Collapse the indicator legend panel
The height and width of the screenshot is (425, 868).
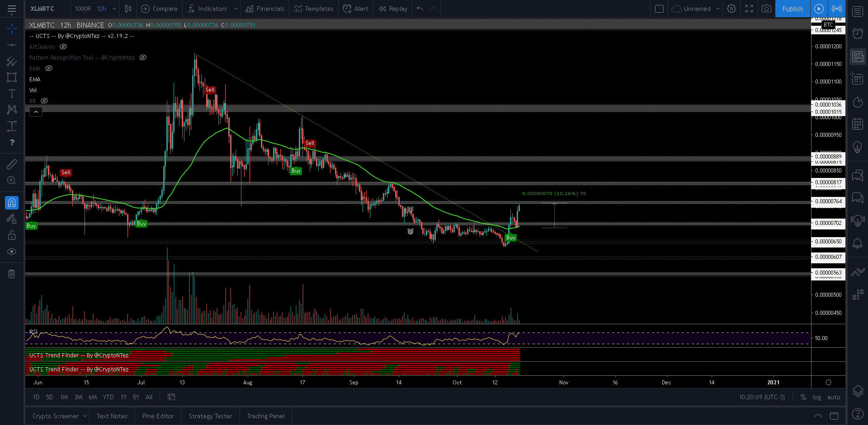(35, 112)
